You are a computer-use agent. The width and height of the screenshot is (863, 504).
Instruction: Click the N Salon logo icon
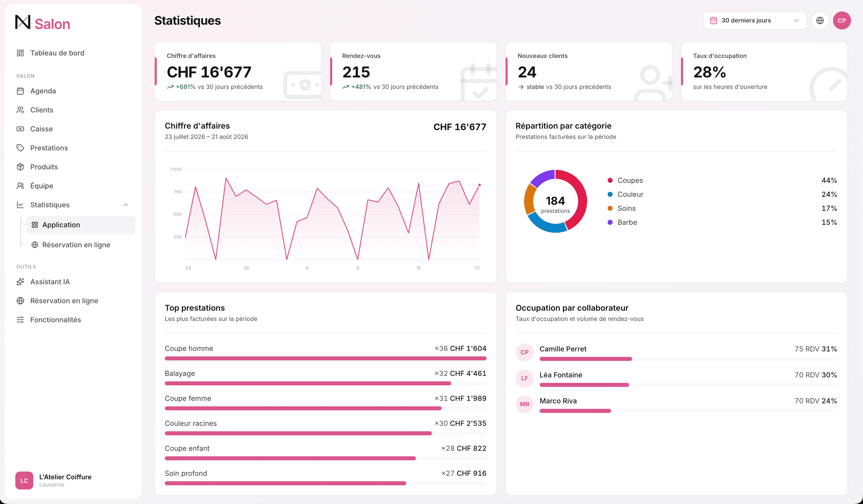(x=23, y=22)
